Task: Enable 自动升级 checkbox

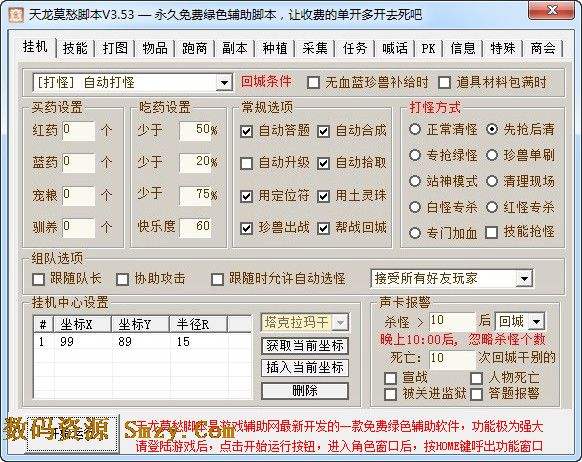Action: pos(246,163)
